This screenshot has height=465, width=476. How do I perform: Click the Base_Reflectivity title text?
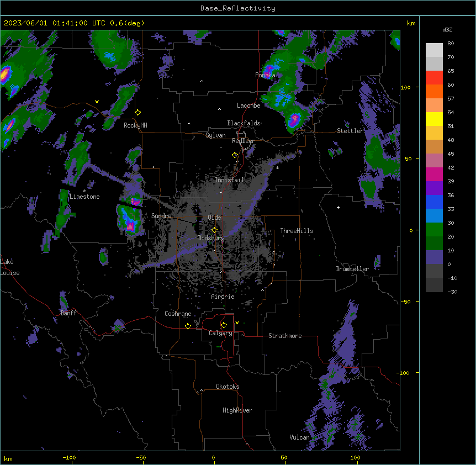238,8
